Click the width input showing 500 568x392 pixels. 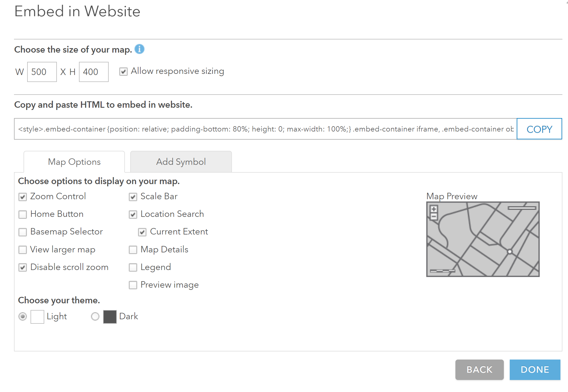[41, 72]
